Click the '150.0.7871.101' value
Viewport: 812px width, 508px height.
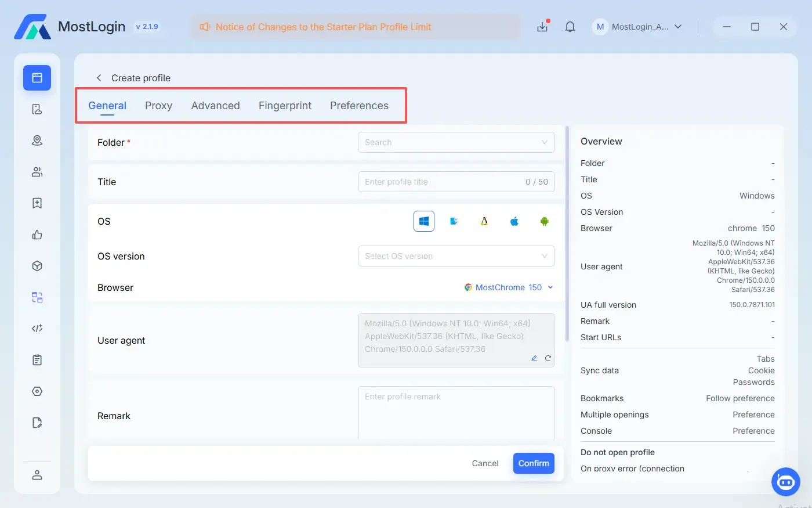pos(752,305)
